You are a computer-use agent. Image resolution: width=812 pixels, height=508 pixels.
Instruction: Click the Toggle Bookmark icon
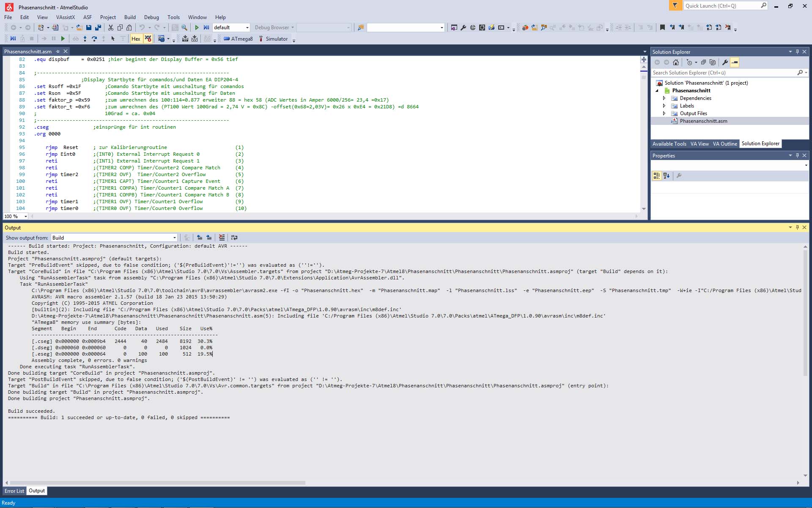point(662,28)
